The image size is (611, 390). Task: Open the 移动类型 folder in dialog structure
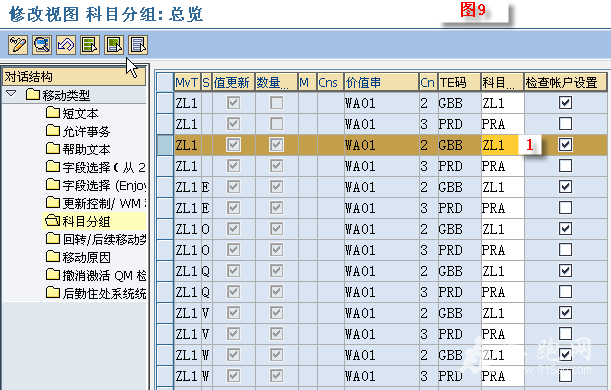(58, 95)
